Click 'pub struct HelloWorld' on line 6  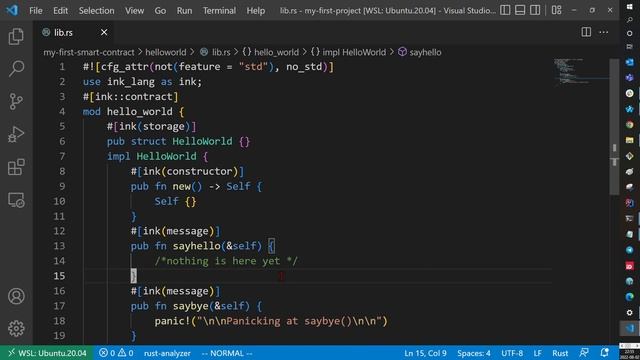tap(169, 142)
